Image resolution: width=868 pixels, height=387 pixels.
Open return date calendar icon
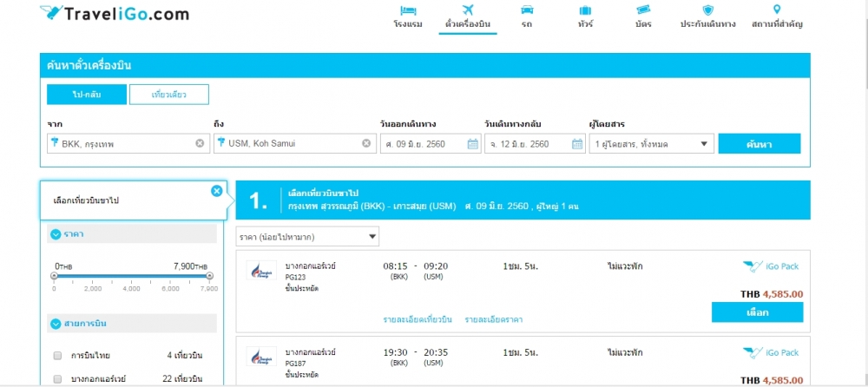[x=577, y=144]
